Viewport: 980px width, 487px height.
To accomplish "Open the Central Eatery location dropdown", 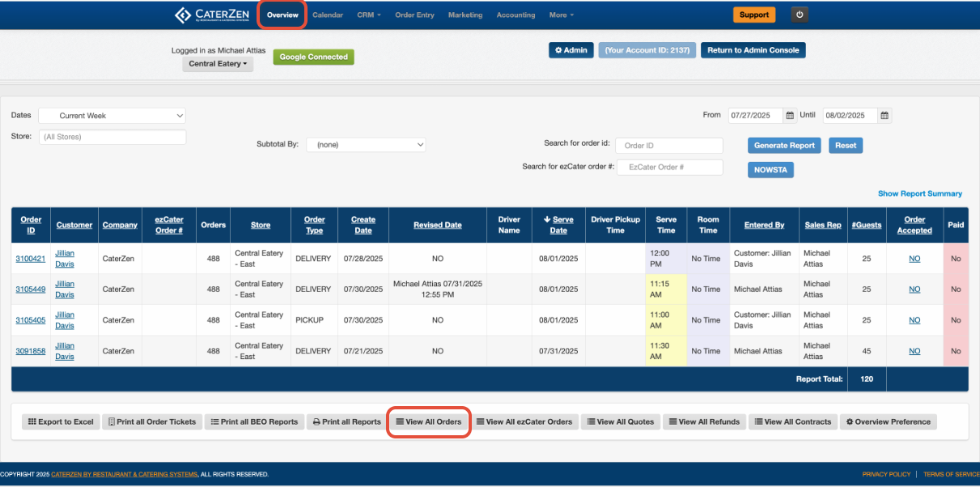I will click(218, 64).
